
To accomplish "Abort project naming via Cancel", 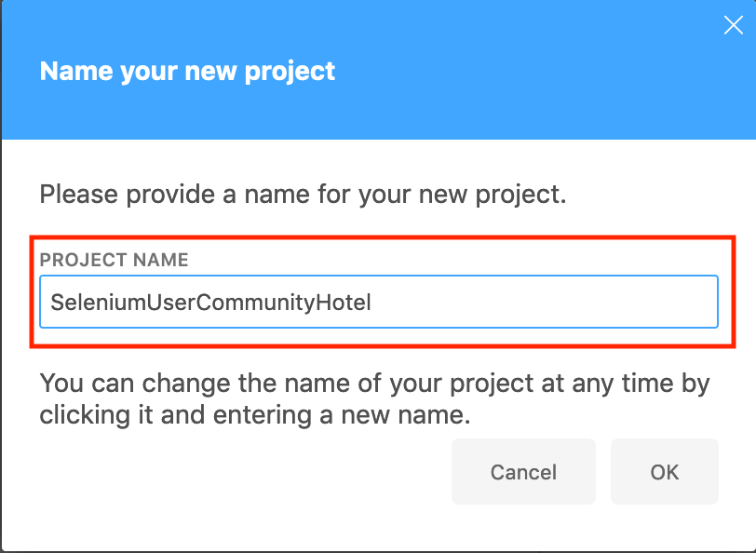I will (523, 472).
